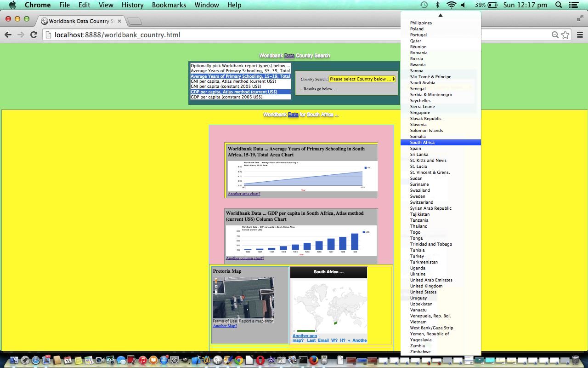Image resolution: width=588 pixels, height=368 pixels.
Task: Launch Opera from the Dock
Action: pyautogui.click(x=260, y=361)
